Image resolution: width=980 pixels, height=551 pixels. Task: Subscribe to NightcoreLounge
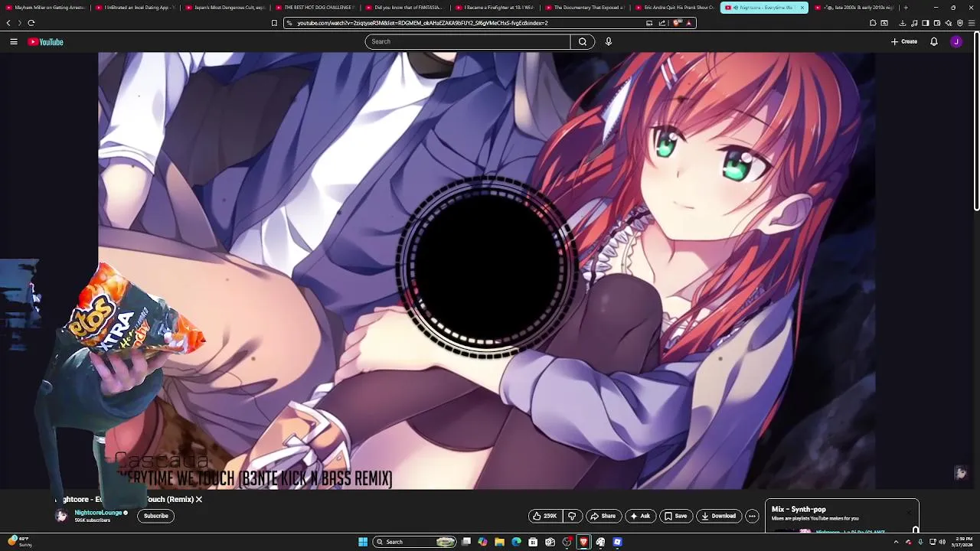coord(156,516)
